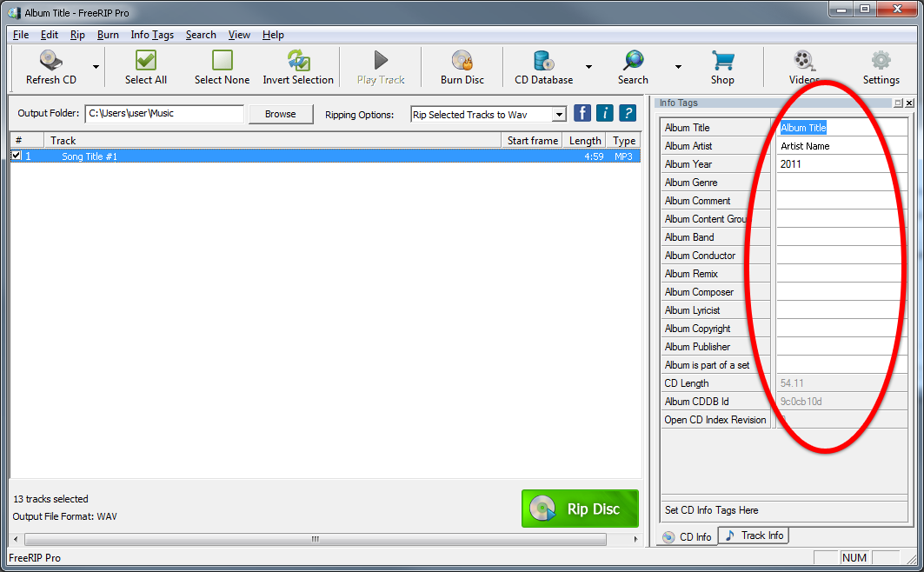Select the Song Title #1 row
The image size is (924, 572).
(x=325, y=156)
